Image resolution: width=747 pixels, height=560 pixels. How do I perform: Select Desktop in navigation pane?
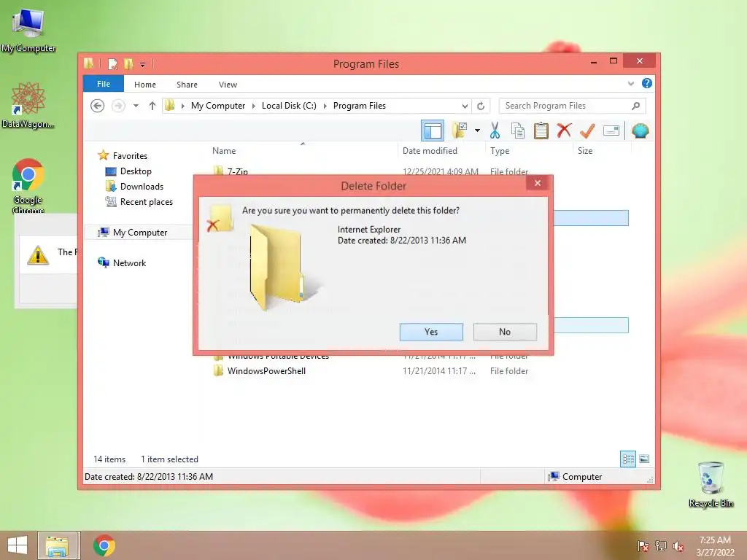[x=135, y=171]
